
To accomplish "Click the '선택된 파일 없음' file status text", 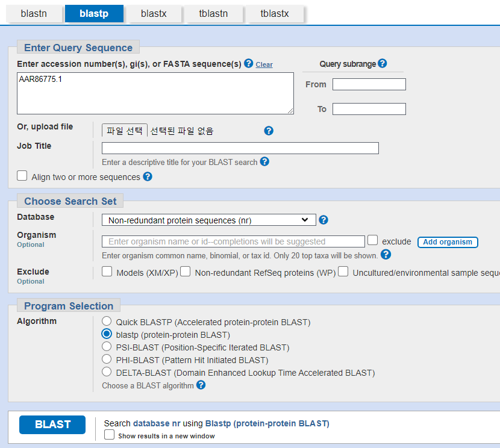I will click(182, 131).
